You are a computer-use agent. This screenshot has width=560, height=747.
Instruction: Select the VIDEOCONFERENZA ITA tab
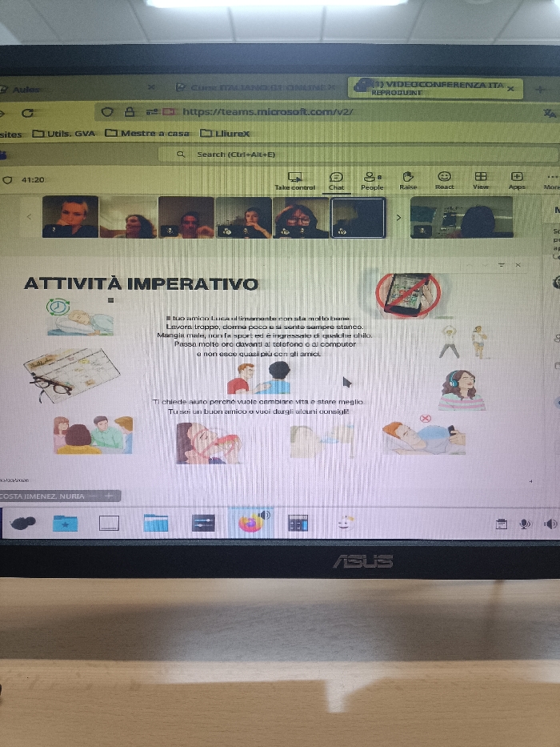coord(436,88)
